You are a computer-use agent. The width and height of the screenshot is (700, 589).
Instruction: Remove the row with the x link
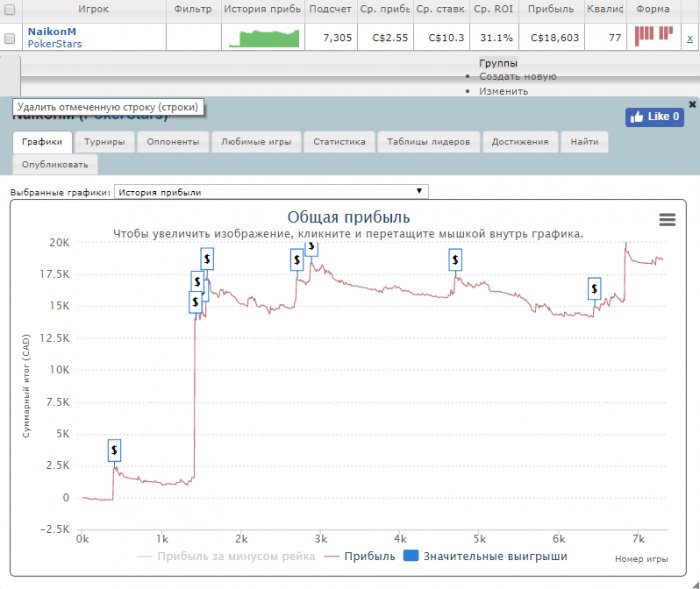point(689,38)
